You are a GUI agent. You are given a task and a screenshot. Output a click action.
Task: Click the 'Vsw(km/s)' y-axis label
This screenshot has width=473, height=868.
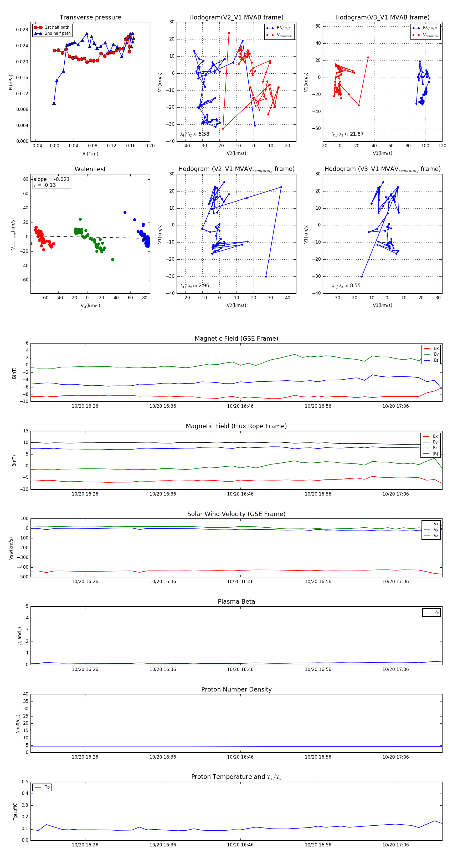(x=11, y=548)
